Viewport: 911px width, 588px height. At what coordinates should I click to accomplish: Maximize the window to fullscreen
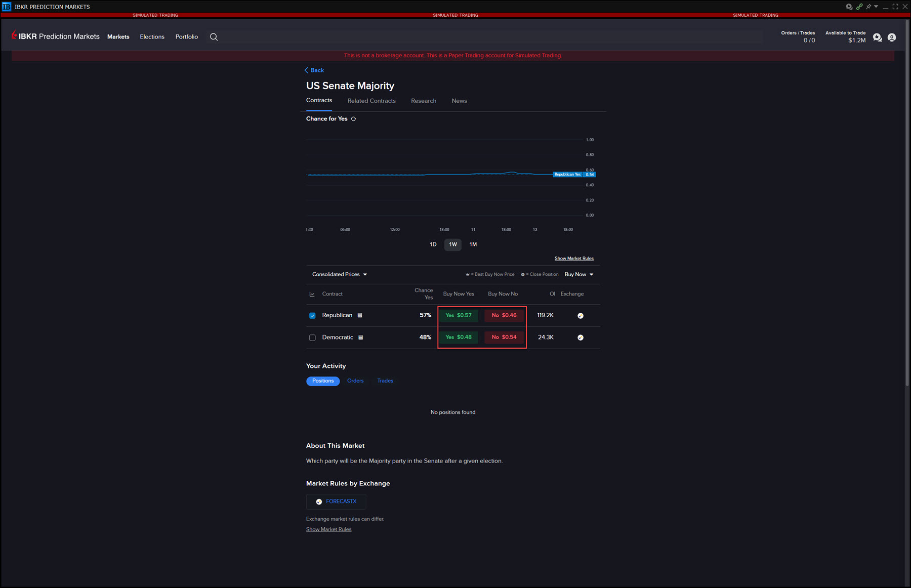pos(895,7)
